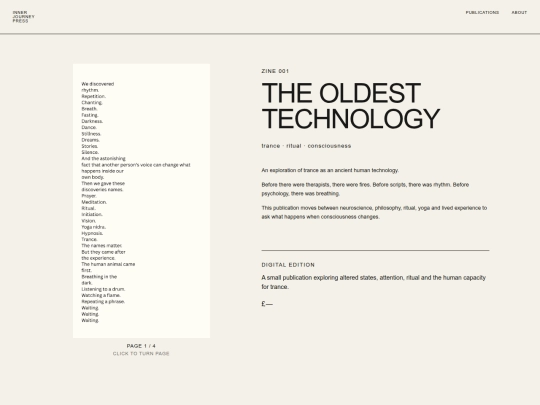Open the About page link
The image size is (540, 405).
[x=519, y=12]
